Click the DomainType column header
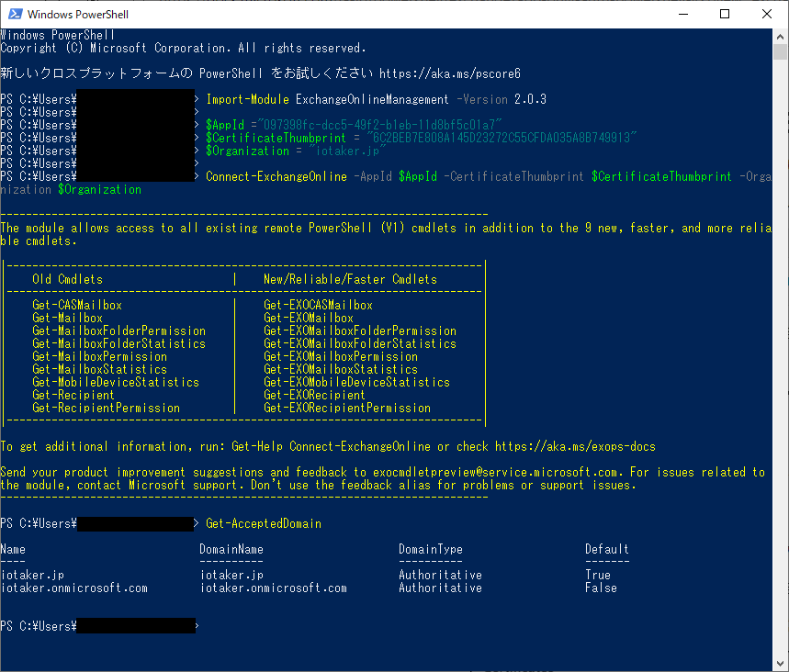Screen dimensions: 789x672 tap(430, 549)
